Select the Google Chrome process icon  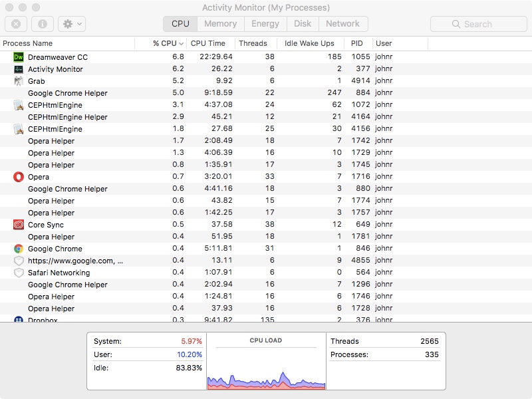click(19, 249)
